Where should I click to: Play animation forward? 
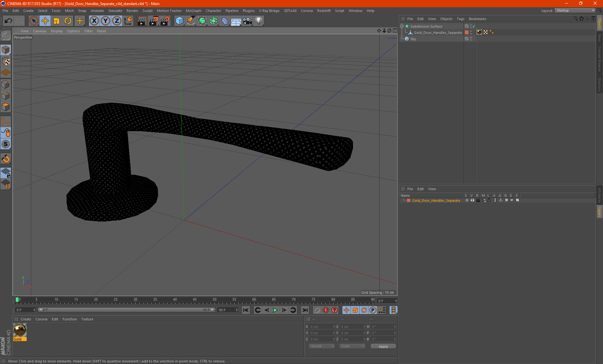point(275,310)
